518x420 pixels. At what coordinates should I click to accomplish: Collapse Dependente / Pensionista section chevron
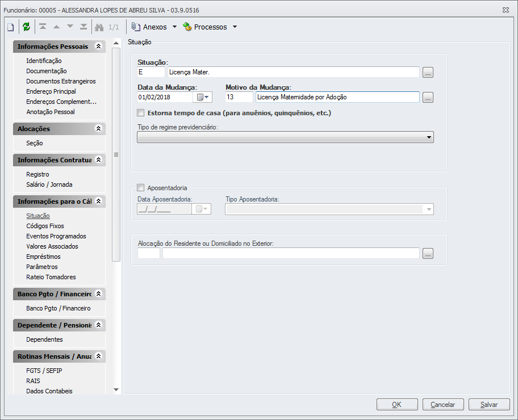(x=98, y=325)
